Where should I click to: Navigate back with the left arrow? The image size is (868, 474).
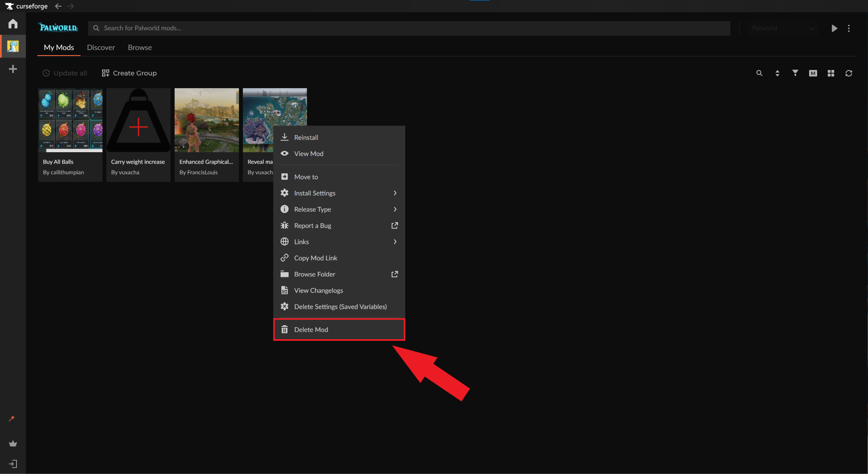58,6
